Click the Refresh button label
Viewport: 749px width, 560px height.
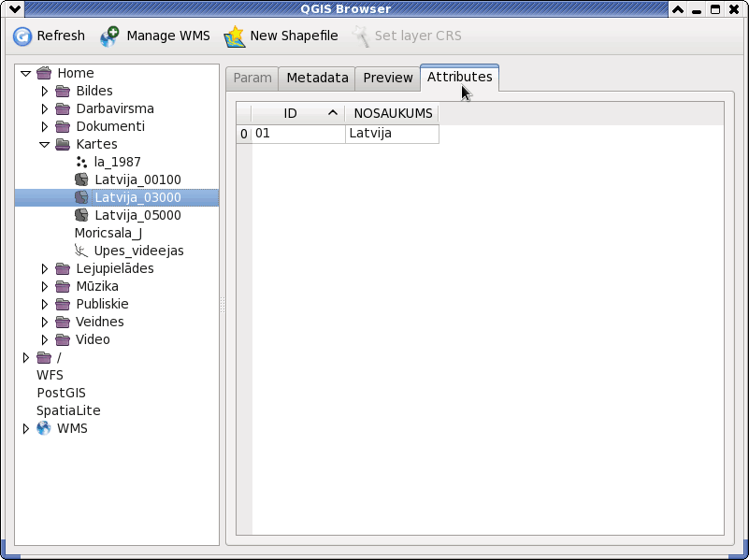(x=61, y=36)
